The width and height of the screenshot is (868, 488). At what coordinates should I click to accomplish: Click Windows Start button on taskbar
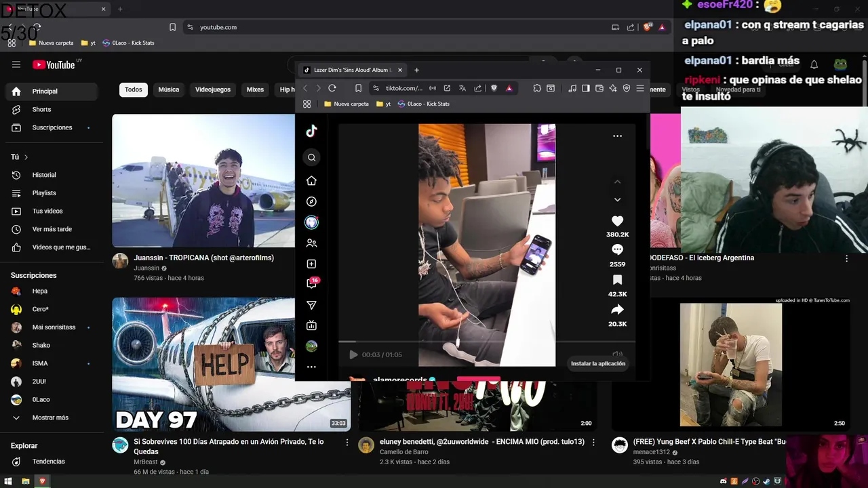pyautogui.click(x=9, y=481)
